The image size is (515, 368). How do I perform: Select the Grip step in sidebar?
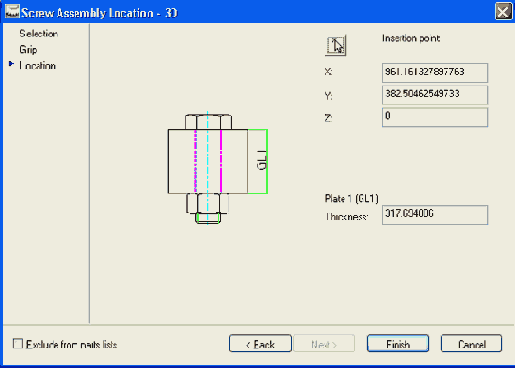(28, 50)
